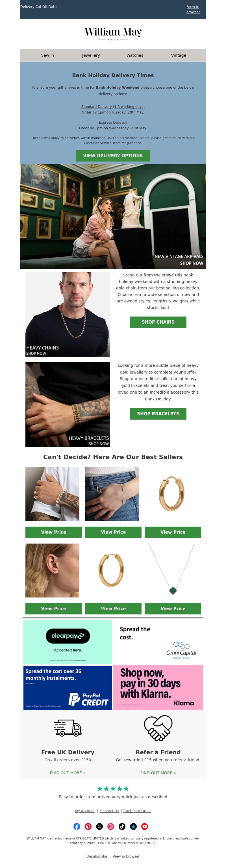Open the Instagram icon
The image size is (226, 868).
click(111, 826)
